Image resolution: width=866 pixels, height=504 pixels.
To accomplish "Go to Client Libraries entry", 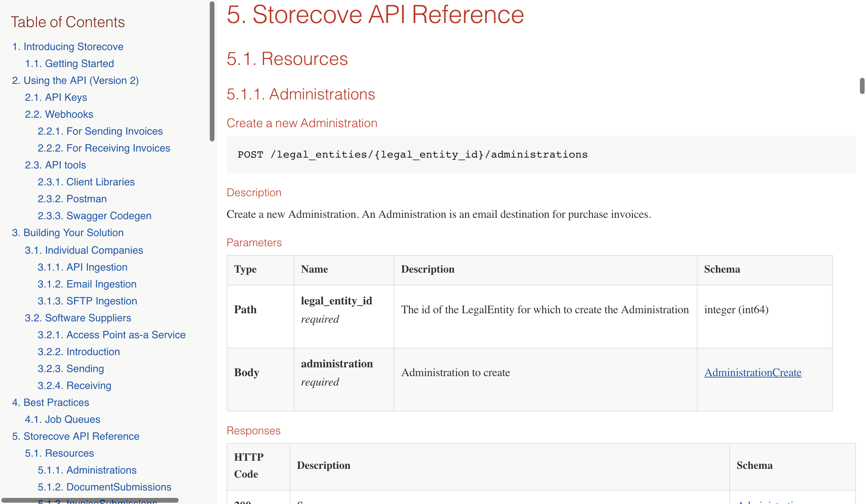I will click(86, 182).
